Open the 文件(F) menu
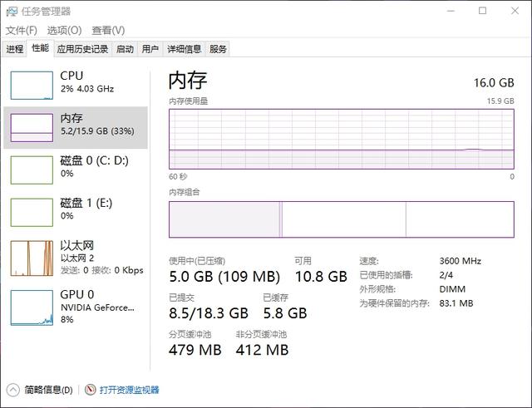Screen dimensions: 532x408 click(x=21, y=30)
